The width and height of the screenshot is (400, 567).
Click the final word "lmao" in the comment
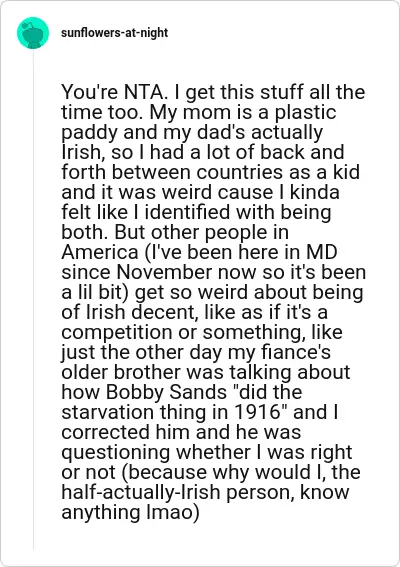(x=169, y=512)
